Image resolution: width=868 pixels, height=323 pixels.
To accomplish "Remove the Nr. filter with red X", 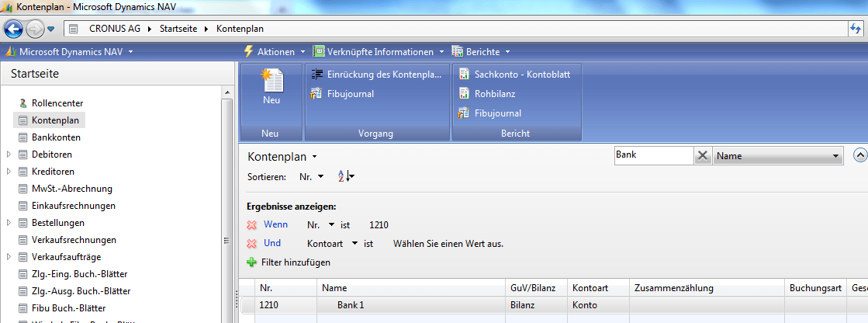I will (x=252, y=225).
